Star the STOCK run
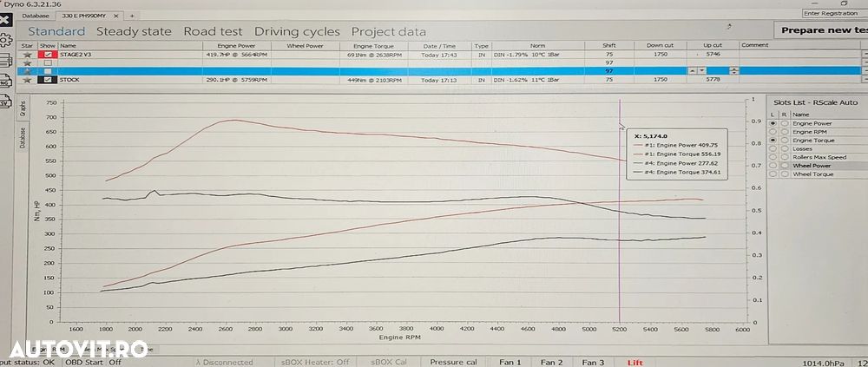 27,81
